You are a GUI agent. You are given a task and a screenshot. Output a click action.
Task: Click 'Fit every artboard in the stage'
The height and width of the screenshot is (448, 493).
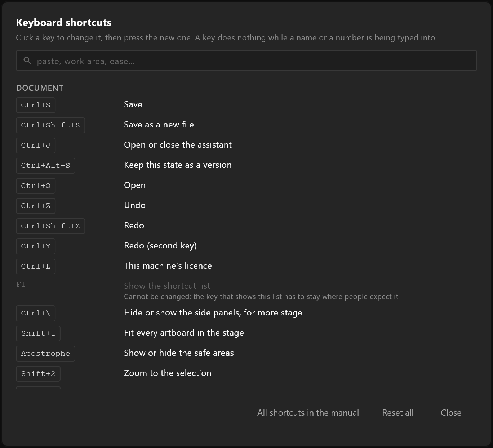pyautogui.click(x=184, y=333)
